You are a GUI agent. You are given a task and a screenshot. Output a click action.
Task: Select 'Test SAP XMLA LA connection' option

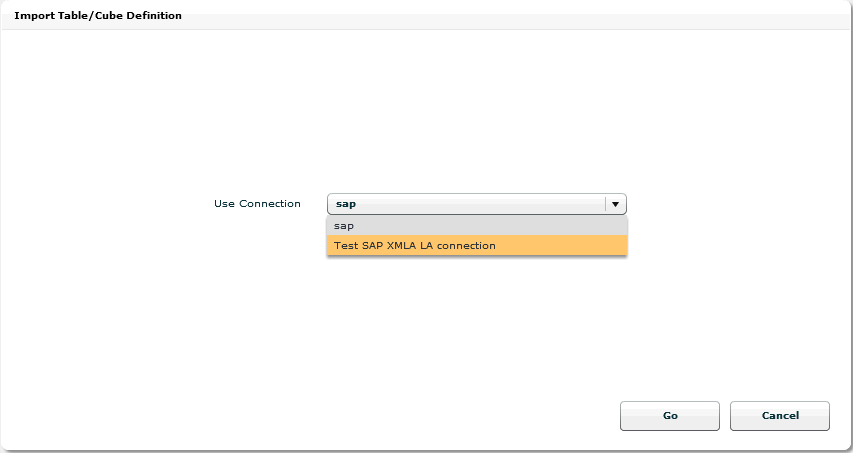pyautogui.click(x=477, y=245)
